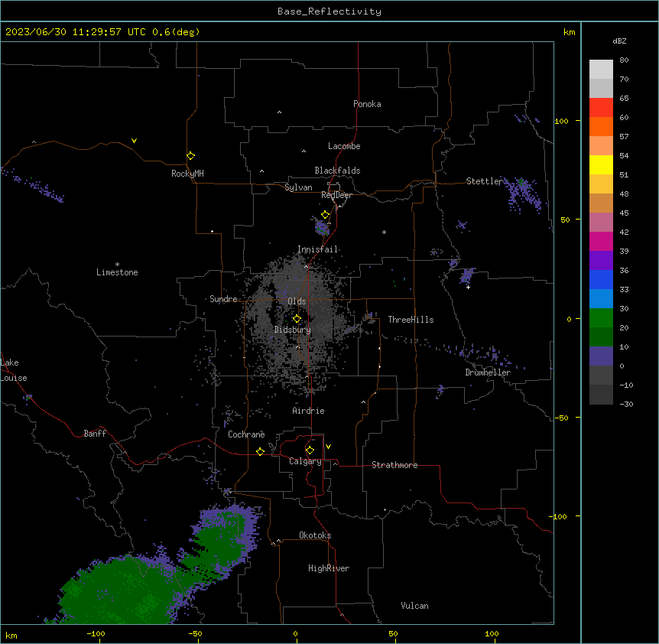This screenshot has height=644, width=659.
Task: Click the asterisk marker above Limestone
Action: tap(117, 265)
